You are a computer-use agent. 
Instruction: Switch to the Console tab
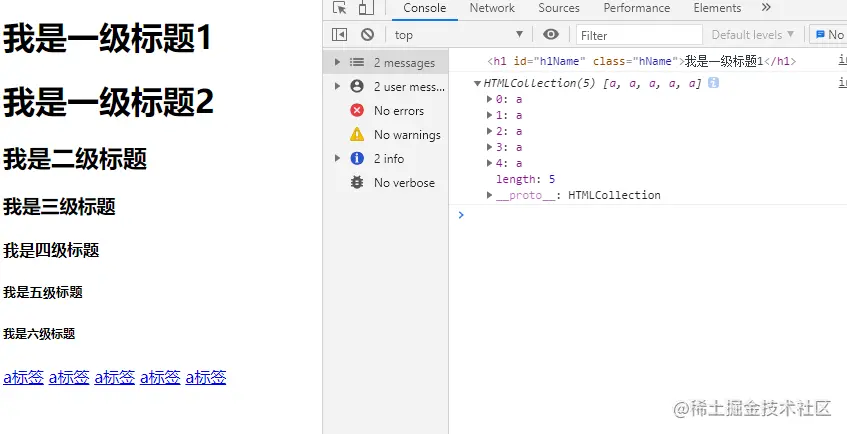[425, 8]
